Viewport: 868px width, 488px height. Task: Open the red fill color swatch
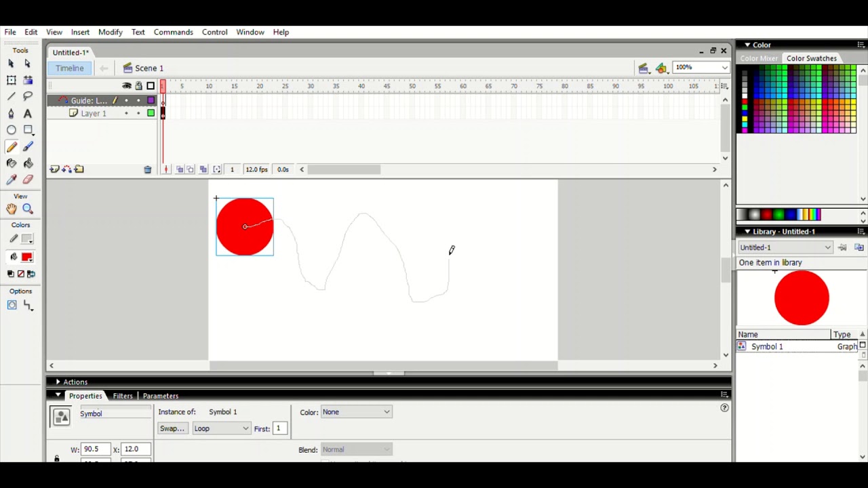[27, 257]
